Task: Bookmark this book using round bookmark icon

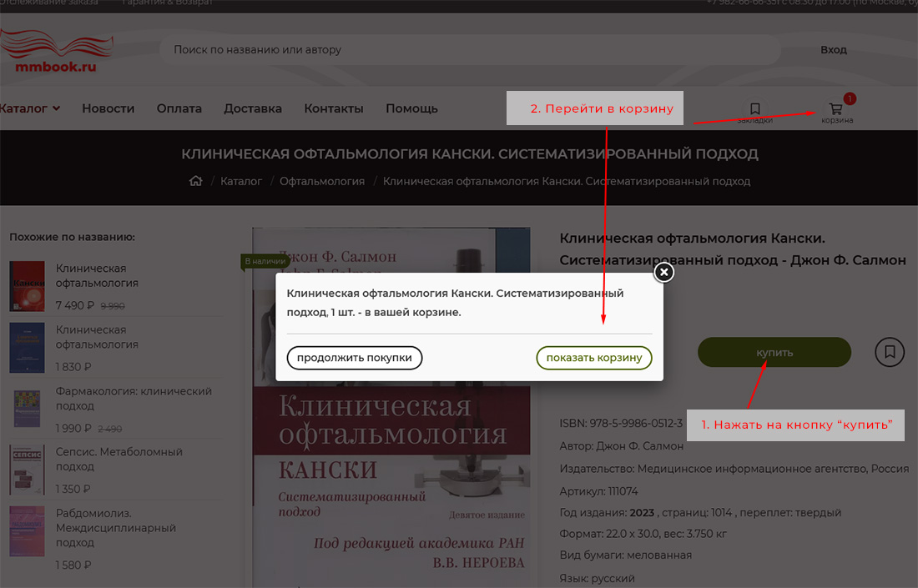Action: point(890,352)
